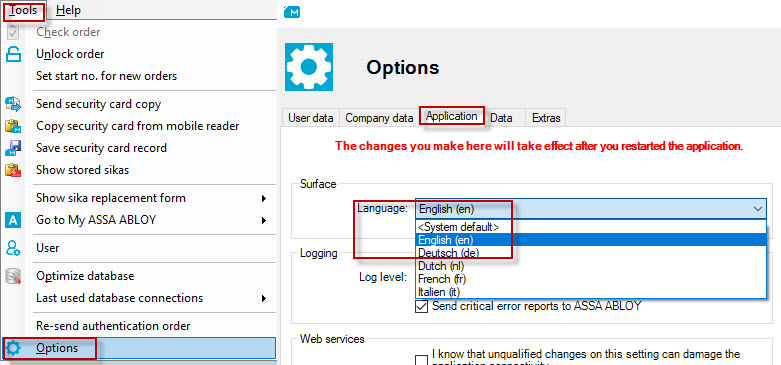Click the Save security card record floppy icon

(13, 148)
